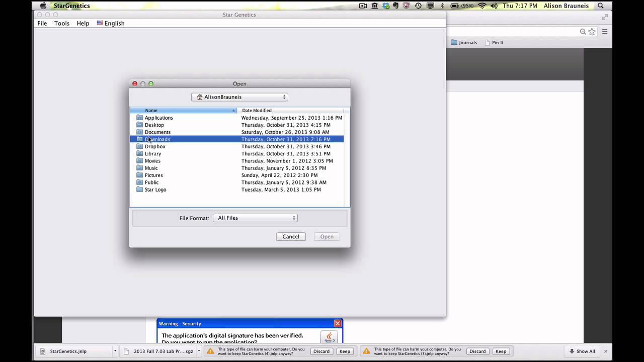Click the zoom magnifier icon in Chrome address bar
This screenshot has width=644, height=362.
pyautogui.click(x=583, y=32)
